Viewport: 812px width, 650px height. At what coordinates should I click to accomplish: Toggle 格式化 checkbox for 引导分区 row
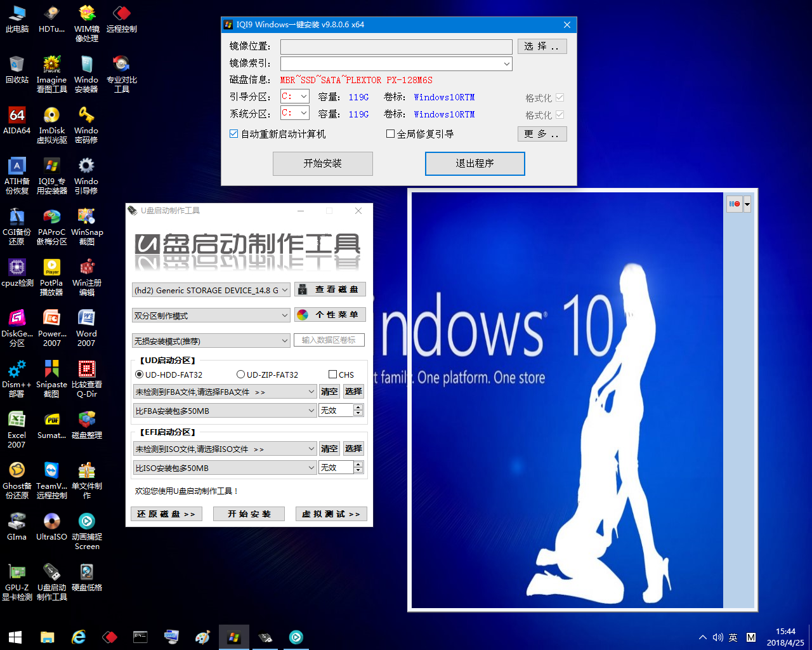coord(560,97)
